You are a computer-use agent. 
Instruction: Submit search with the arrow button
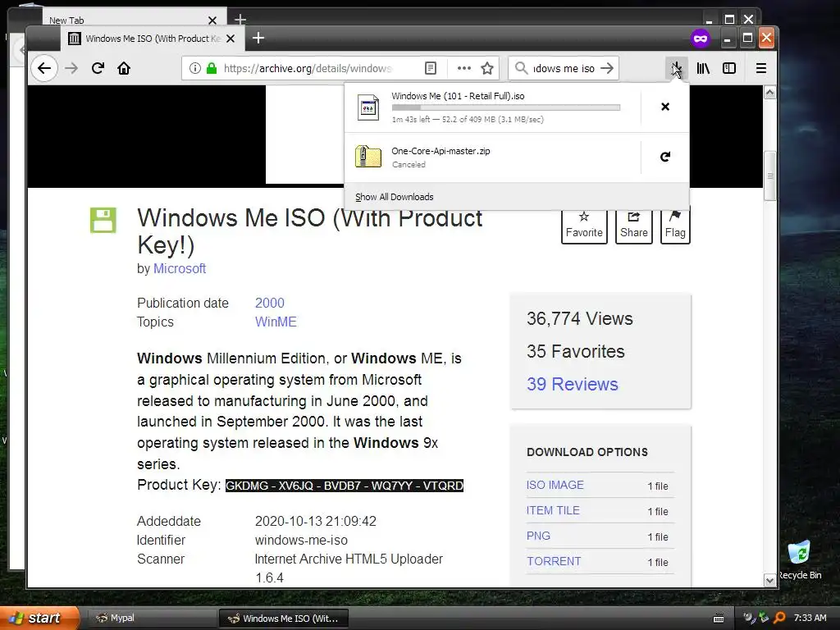click(x=607, y=68)
